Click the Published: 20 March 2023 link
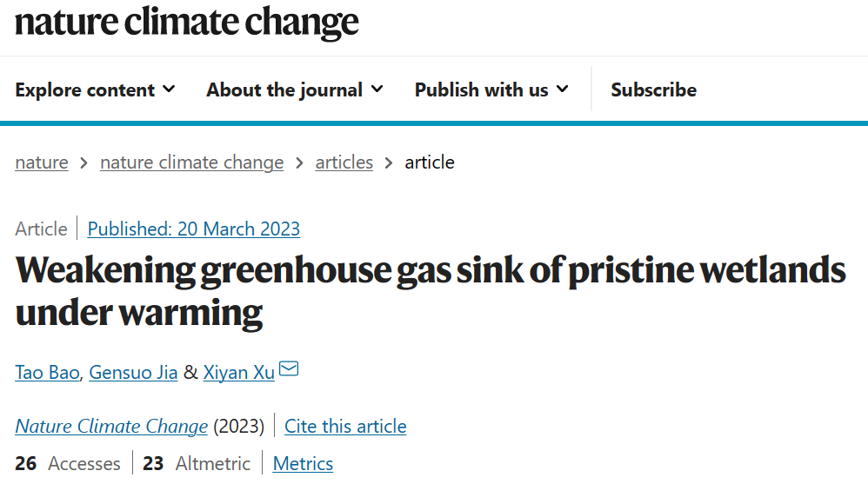868x484 pixels. click(x=194, y=229)
